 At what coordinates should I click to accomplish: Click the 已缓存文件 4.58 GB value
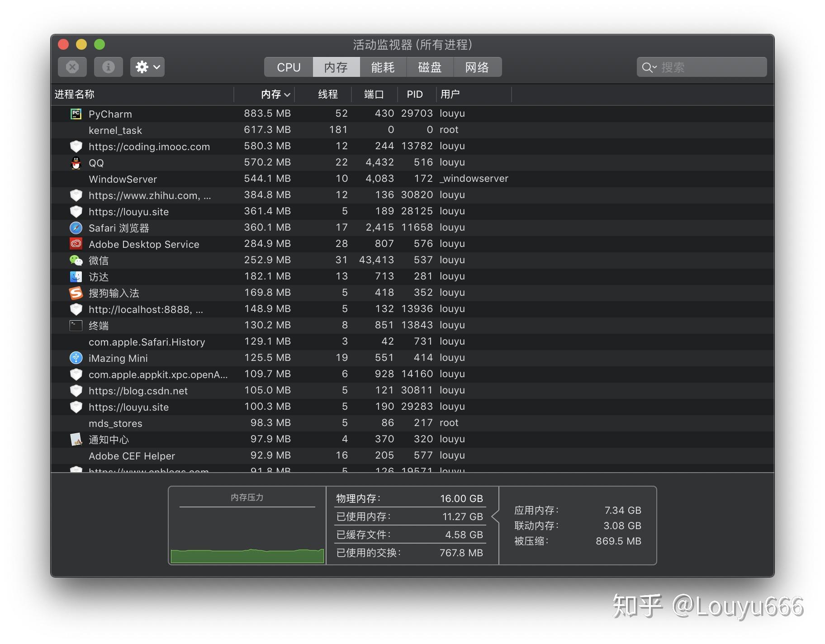pyautogui.click(x=464, y=535)
